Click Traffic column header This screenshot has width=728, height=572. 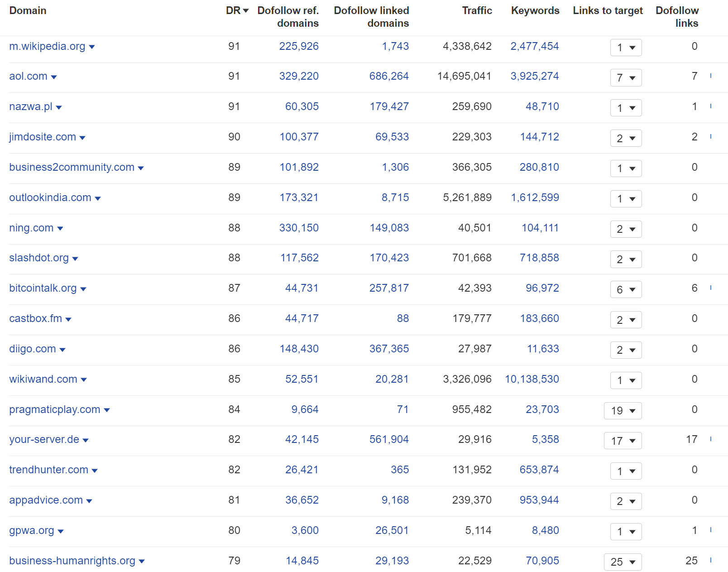(477, 10)
